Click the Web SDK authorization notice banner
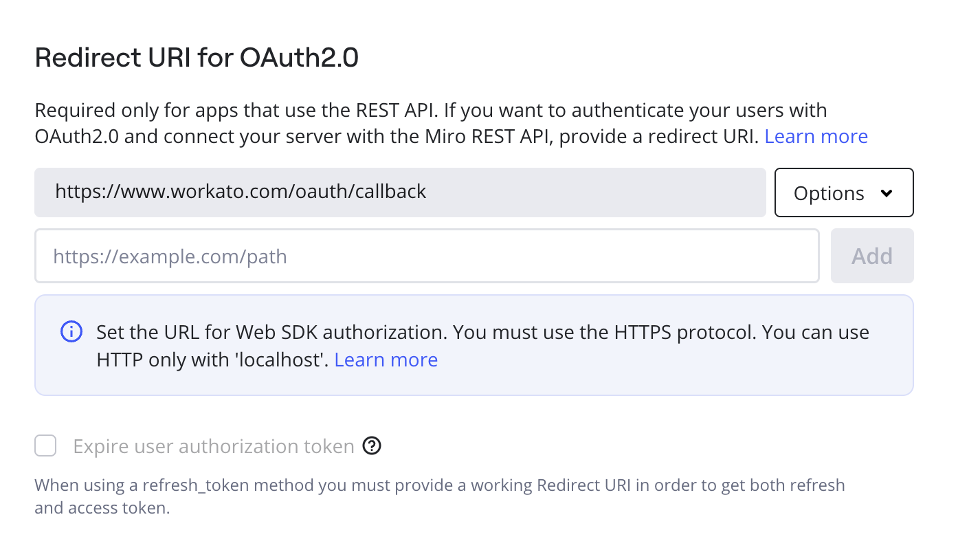The width and height of the screenshot is (980, 550). point(474,345)
